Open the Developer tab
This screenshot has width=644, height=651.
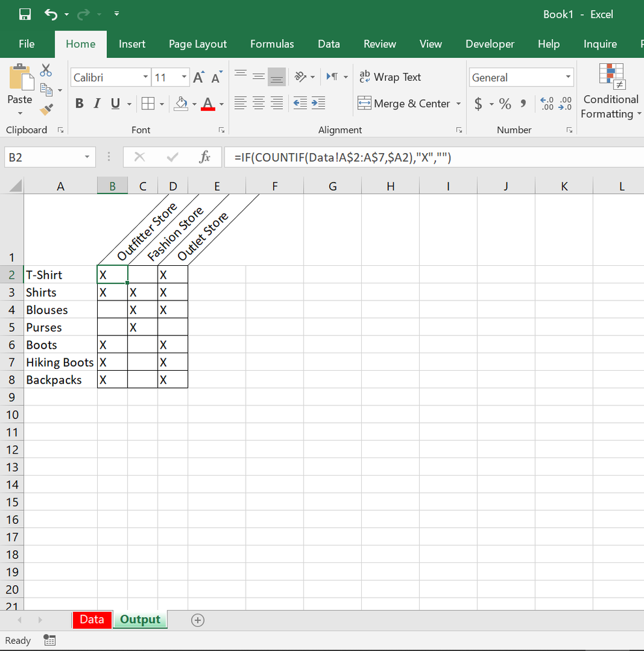490,44
